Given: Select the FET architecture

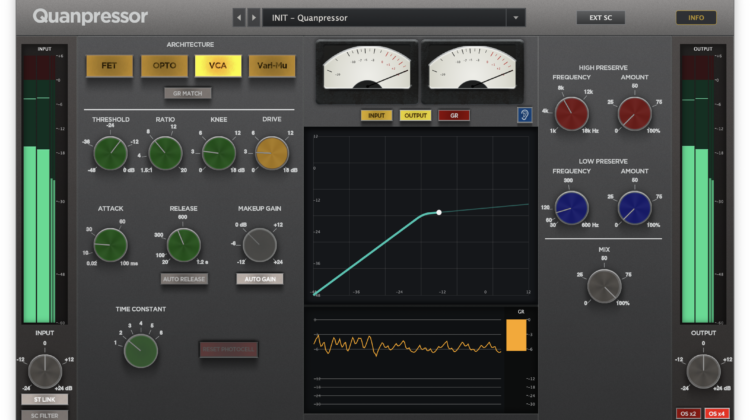Looking at the screenshot, I should pos(110,66).
